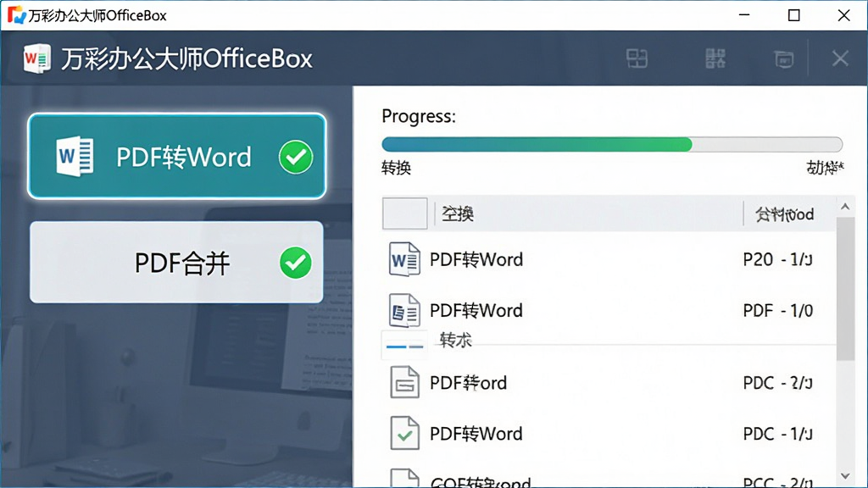
Task: Click the conversion progress bar
Action: pyautogui.click(x=612, y=144)
